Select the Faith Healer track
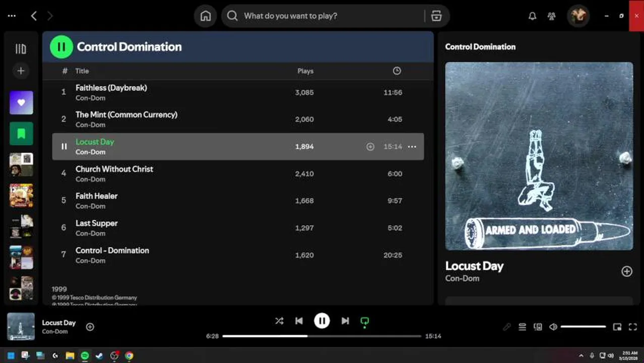Image resolution: width=644 pixels, height=363 pixels. [x=97, y=196]
